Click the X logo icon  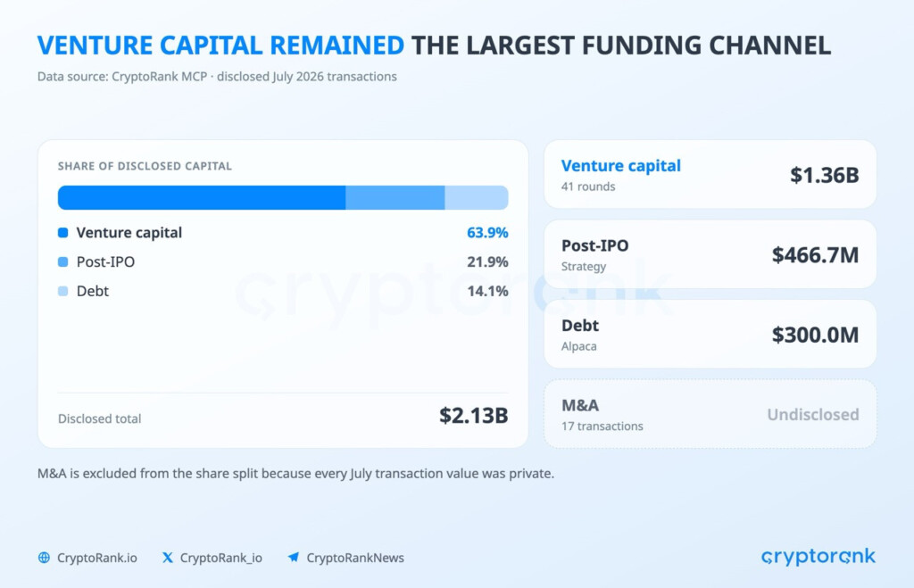167,558
